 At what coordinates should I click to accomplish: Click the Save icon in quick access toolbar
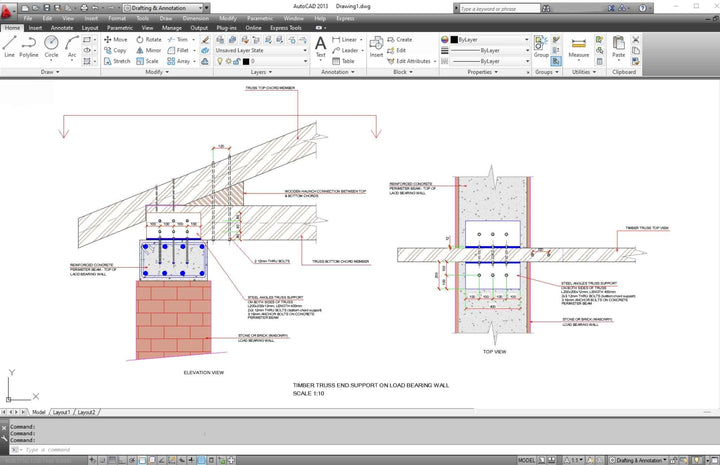point(47,8)
